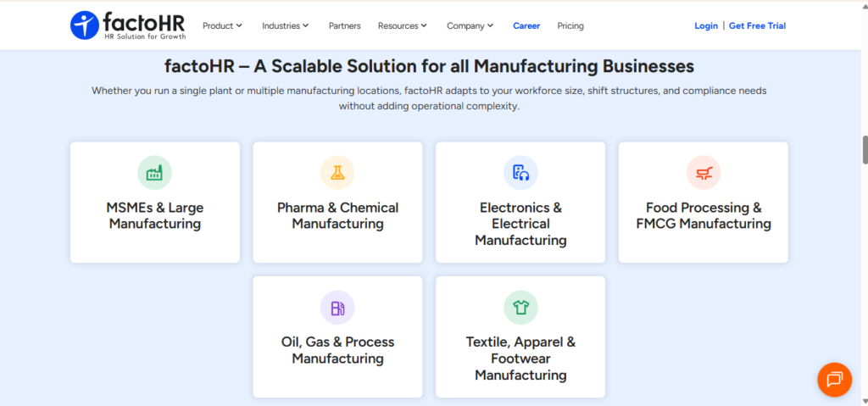The height and width of the screenshot is (406, 868).
Task: Click the red Food Processing icon
Action: (704, 173)
